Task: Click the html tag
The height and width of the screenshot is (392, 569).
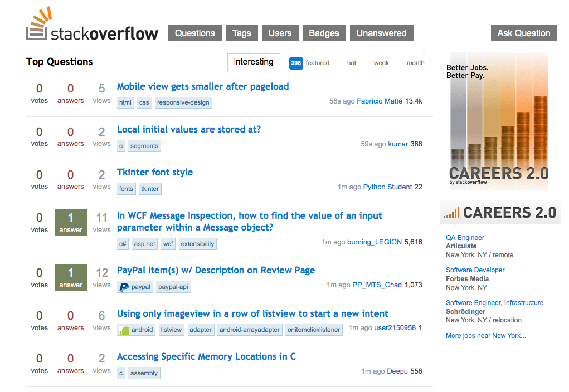Action: tap(125, 102)
